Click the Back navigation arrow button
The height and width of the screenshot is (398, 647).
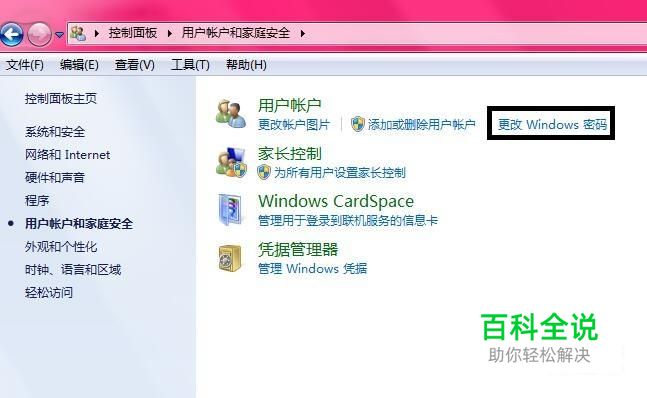[12, 34]
